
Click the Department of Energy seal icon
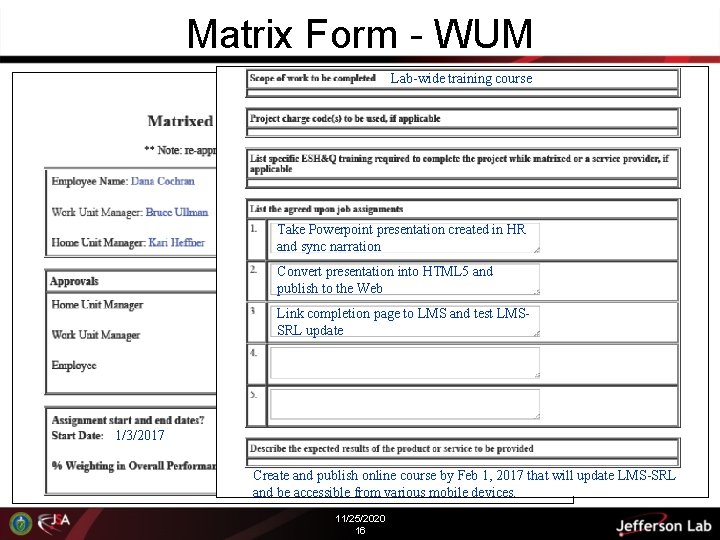(x=21, y=523)
